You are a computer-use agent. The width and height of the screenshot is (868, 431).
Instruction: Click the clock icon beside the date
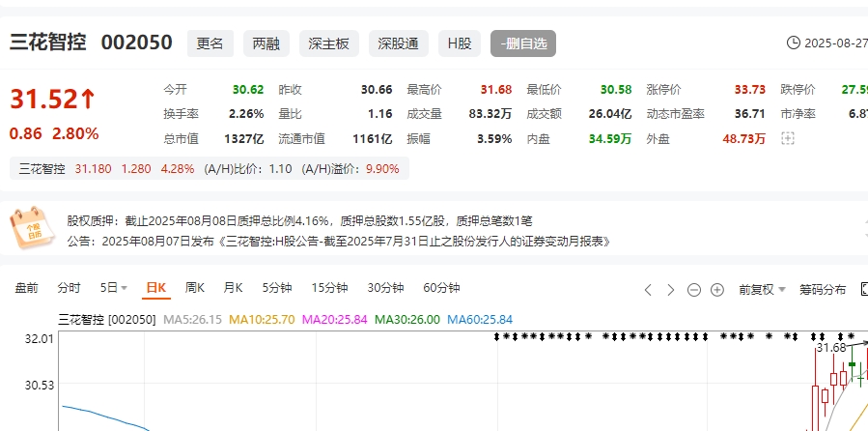coord(794,43)
